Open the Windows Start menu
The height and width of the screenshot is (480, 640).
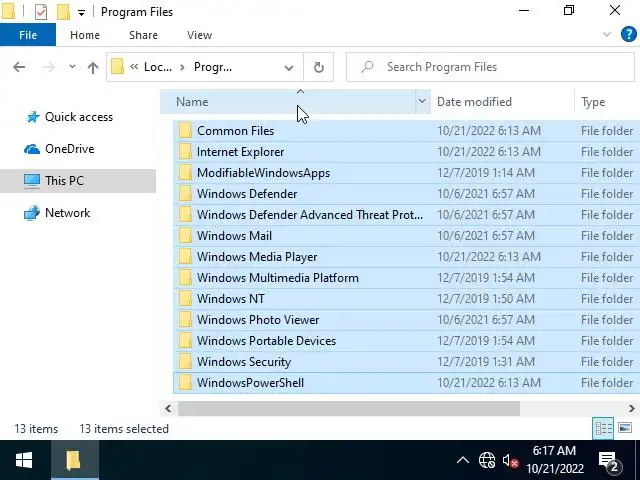(x=24, y=460)
